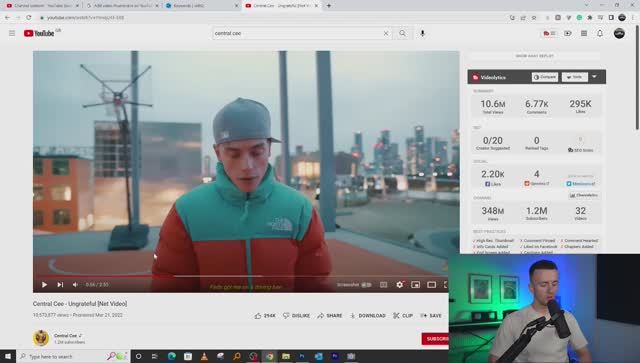The height and width of the screenshot is (363, 640).
Task: Open account avatar menu
Action: pyautogui.click(x=619, y=33)
